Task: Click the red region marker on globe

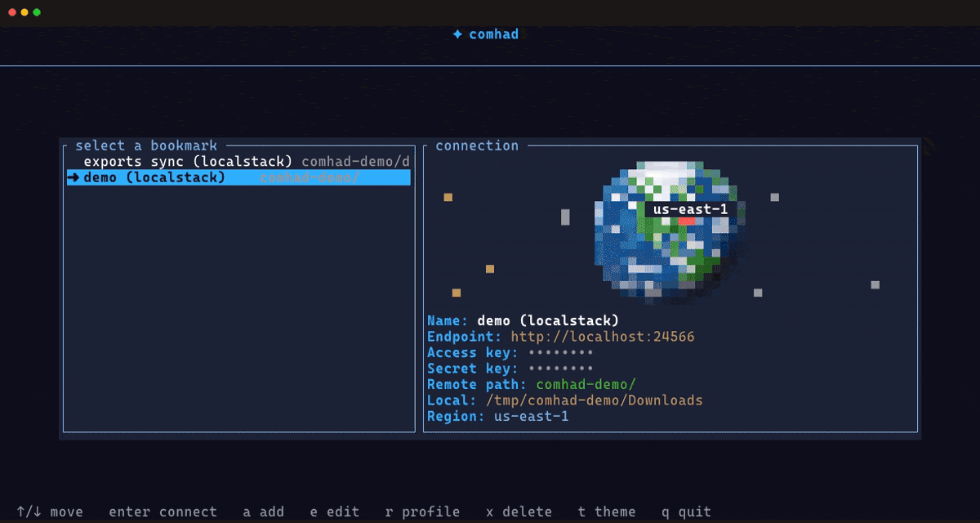Action: click(x=687, y=221)
